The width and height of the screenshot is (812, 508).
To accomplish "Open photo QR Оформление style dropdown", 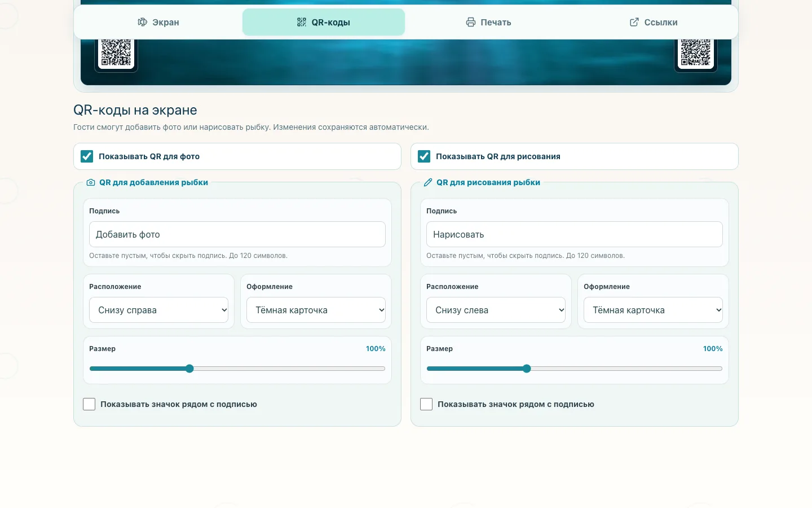I will tap(316, 310).
